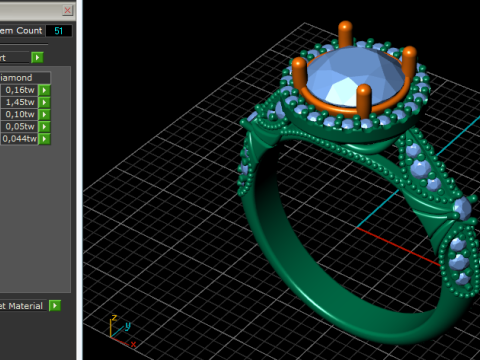Image resolution: width=480 pixels, height=360 pixels.
Task: Select the 1,45tw diamond weight field
Action: (x=19, y=102)
